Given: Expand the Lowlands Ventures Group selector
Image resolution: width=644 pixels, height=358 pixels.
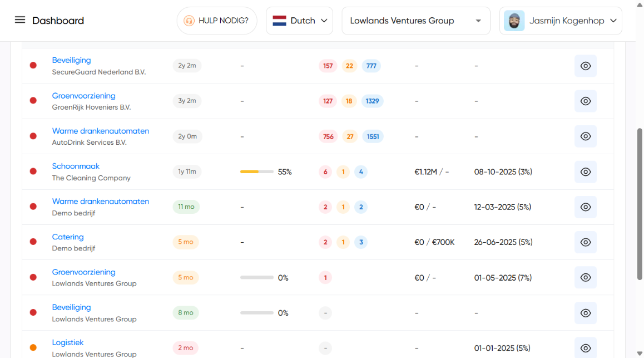Looking at the screenshot, I should click(x=415, y=21).
